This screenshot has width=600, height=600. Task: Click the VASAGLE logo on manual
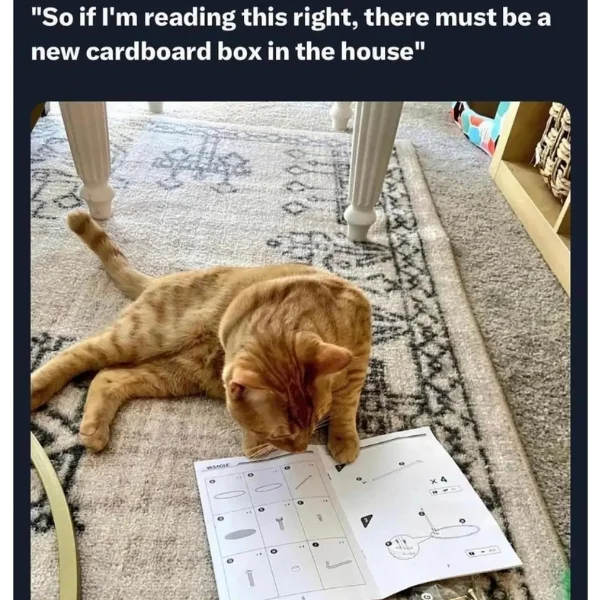pyautogui.click(x=218, y=466)
